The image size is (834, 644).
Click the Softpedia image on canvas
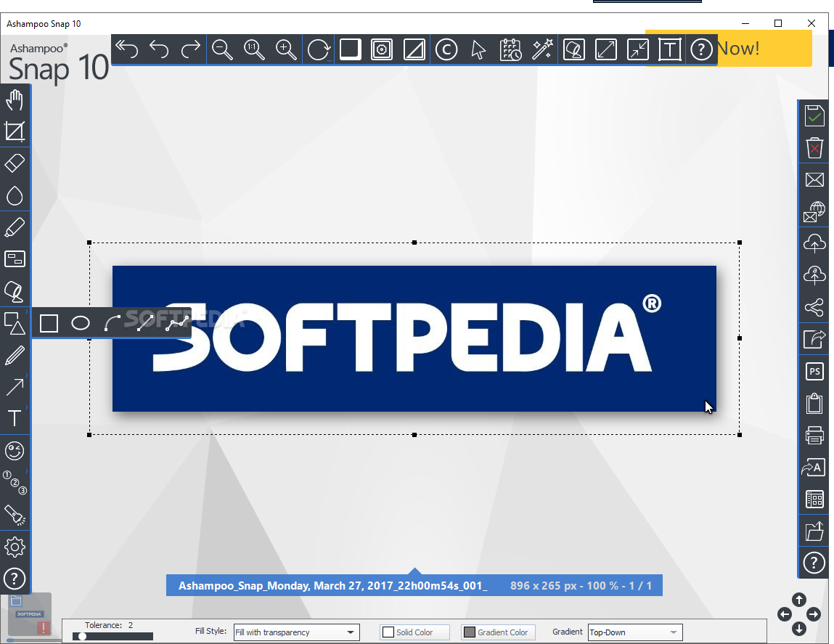point(414,338)
